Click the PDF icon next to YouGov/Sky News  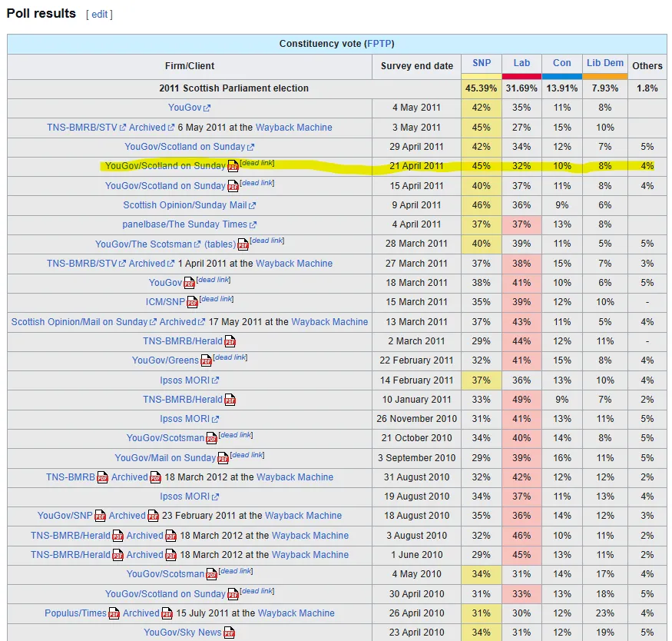point(230,633)
